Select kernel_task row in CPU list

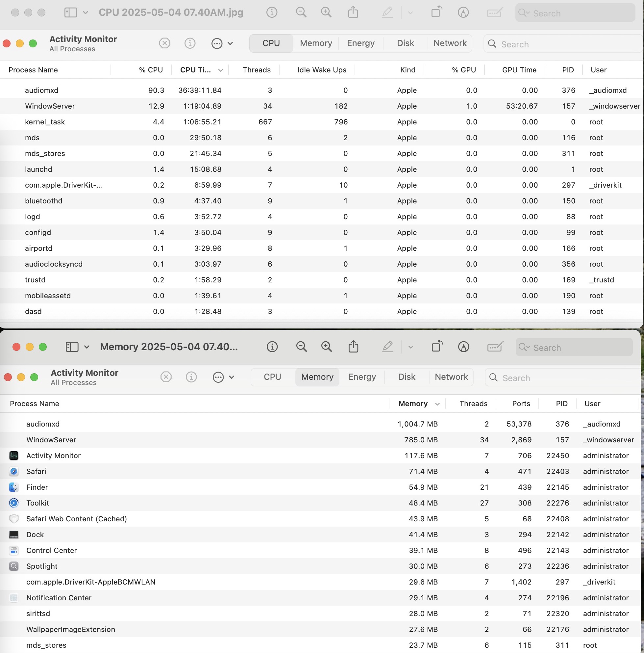tap(321, 122)
